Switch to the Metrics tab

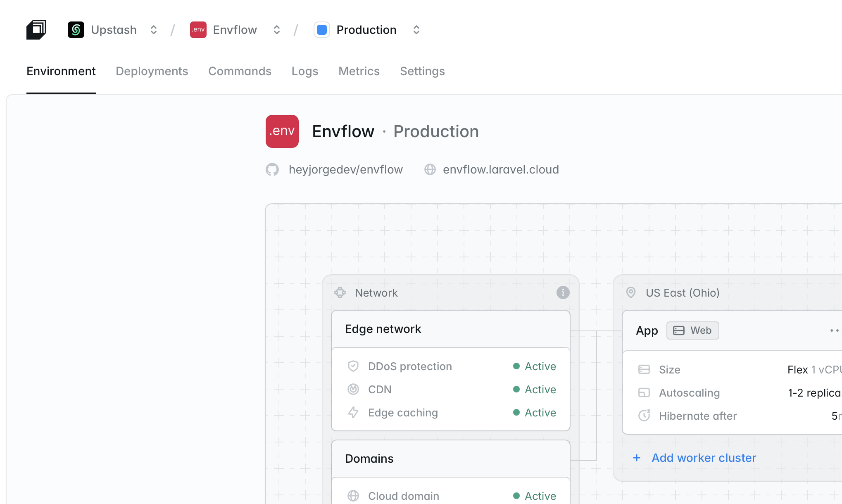click(x=359, y=71)
